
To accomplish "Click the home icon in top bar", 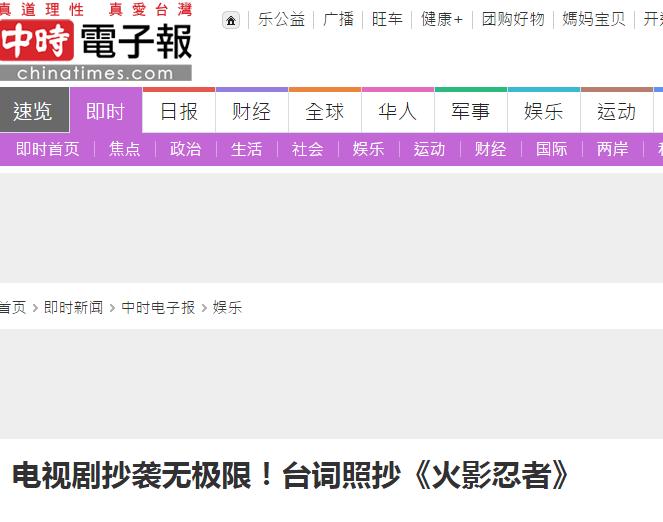I will pos(231,20).
